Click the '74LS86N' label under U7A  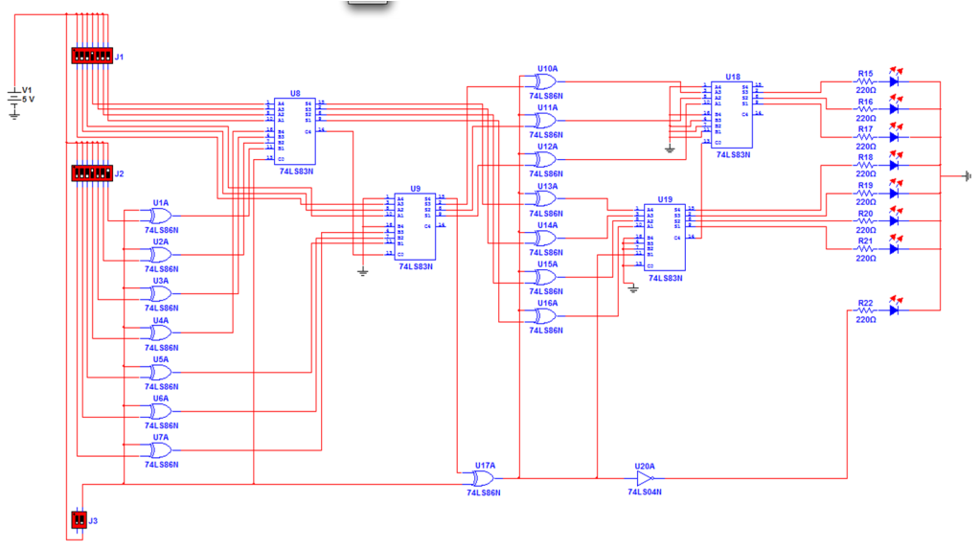tap(161, 465)
